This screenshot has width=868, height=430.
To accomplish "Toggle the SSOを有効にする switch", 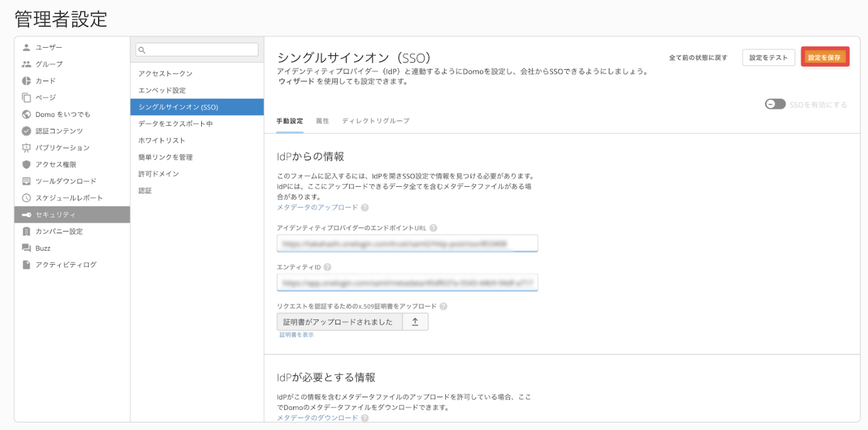I will (775, 104).
